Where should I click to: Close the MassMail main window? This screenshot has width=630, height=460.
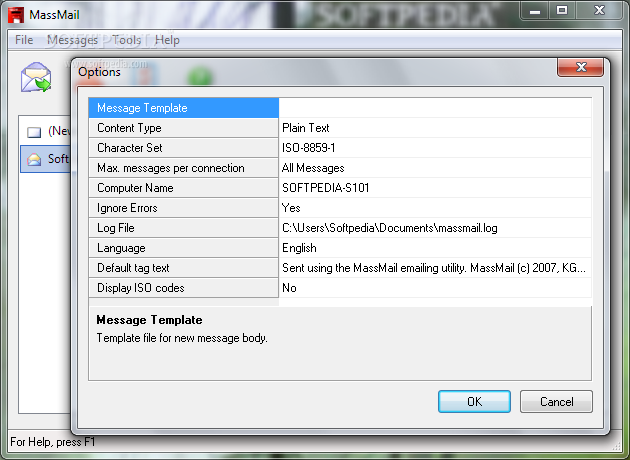tap(599, 11)
